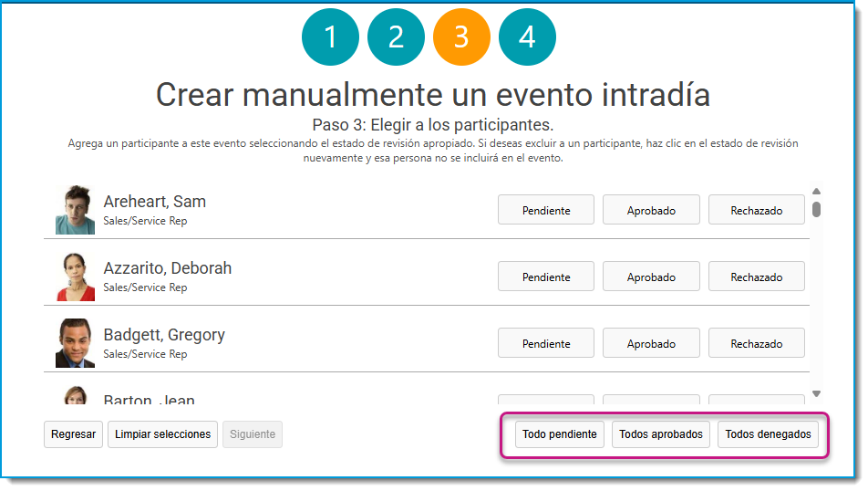Select the name Areheart, Sam
The height and width of the screenshot is (491, 868).
click(x=154, y=202)
